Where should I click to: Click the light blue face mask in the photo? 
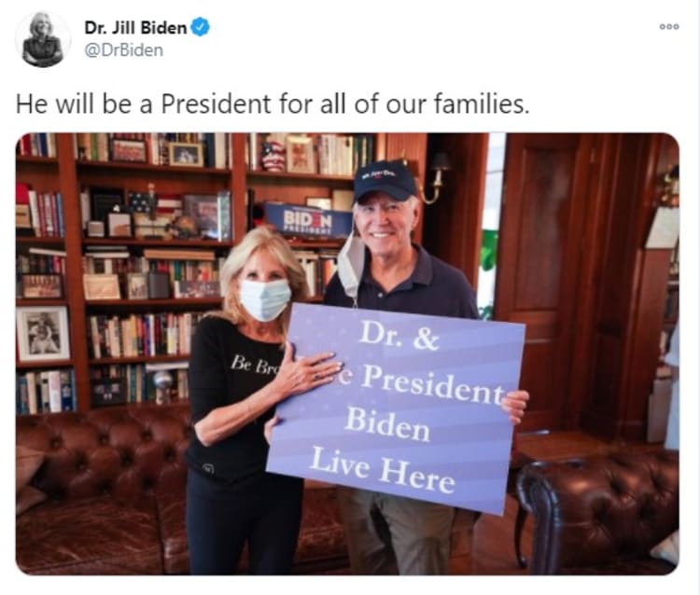(x=265, y=299)
